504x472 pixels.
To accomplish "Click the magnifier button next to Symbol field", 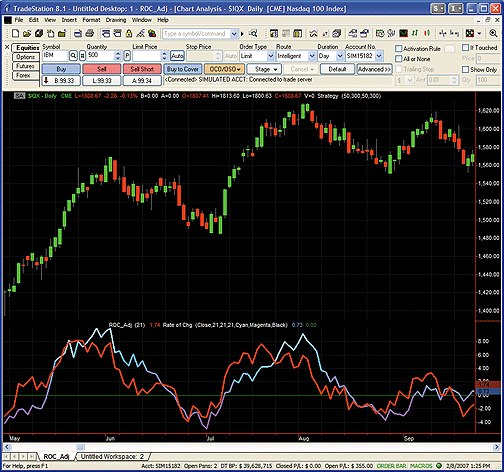I will tap(73, 56).
